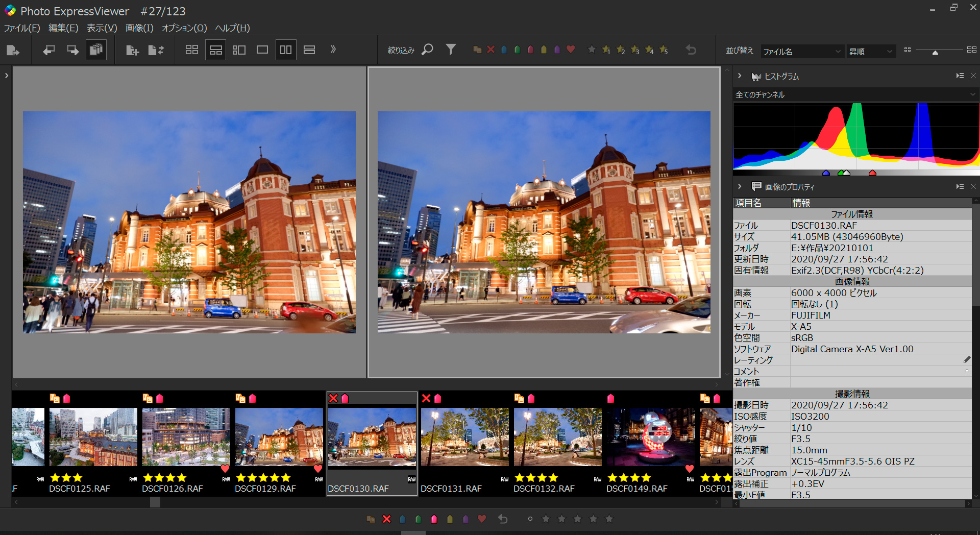Click the undo filter arrow in top toolbar
The height and width of the screenshot is (535, 980).
point(691,50)
